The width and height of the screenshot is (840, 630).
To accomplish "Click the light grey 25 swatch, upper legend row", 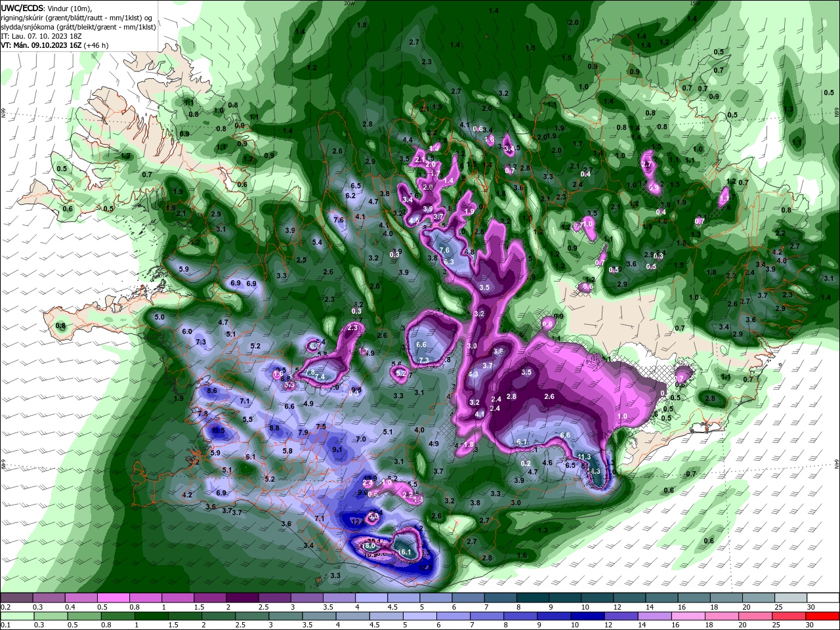I will (791, 598).
